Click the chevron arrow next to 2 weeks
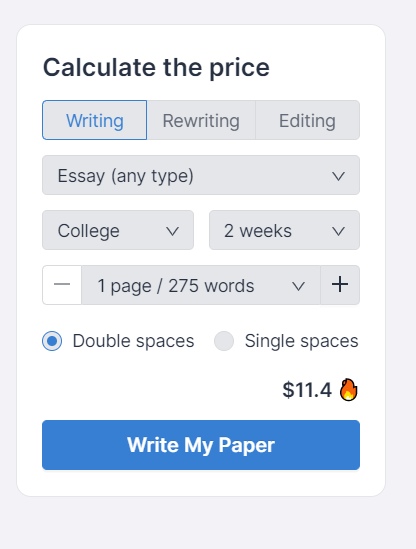The width and height of the screenshot is (416, 549). pyautogui.click(x=338, y=231)
